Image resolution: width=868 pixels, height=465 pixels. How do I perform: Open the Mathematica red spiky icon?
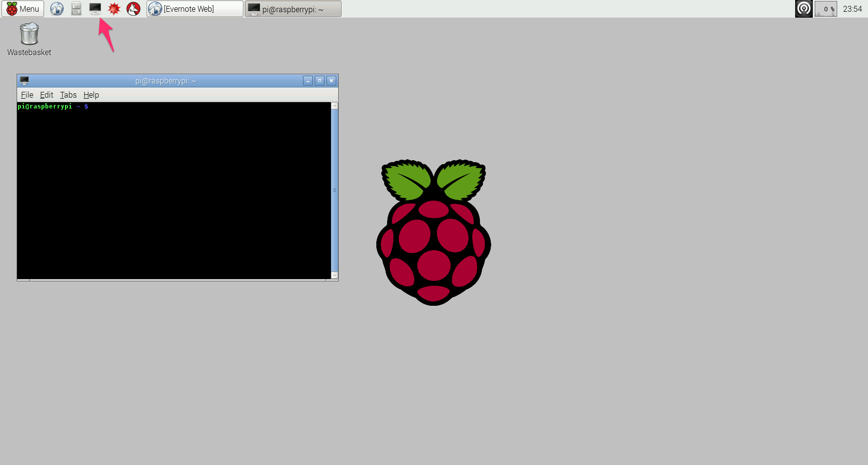coord(114,9)
